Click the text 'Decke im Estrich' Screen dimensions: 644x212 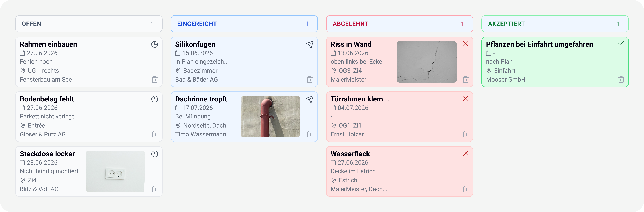(353, 171)
